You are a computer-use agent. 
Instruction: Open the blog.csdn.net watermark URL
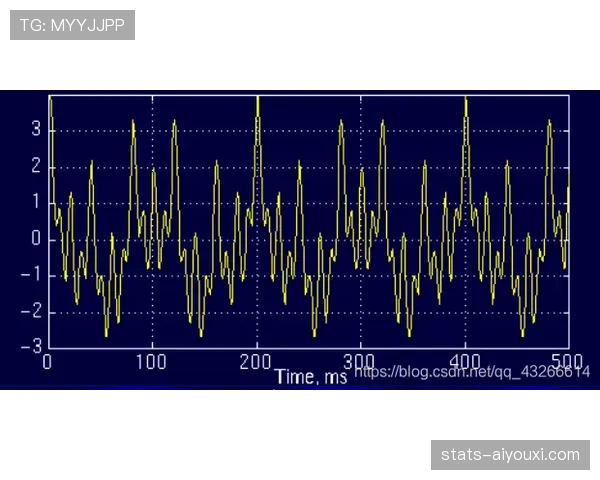point(472,372)
